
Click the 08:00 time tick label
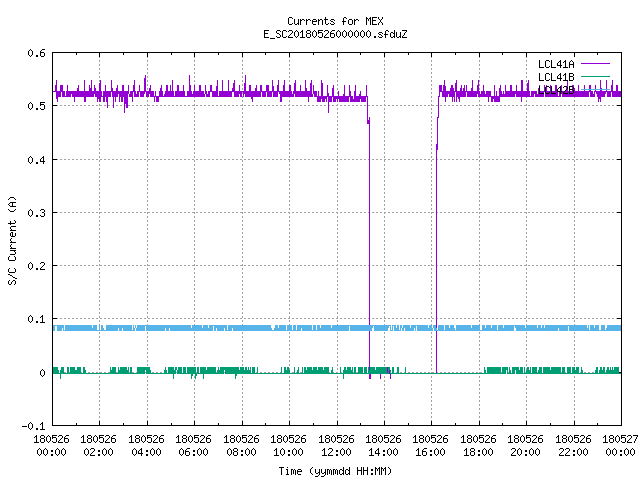[241, 452]
